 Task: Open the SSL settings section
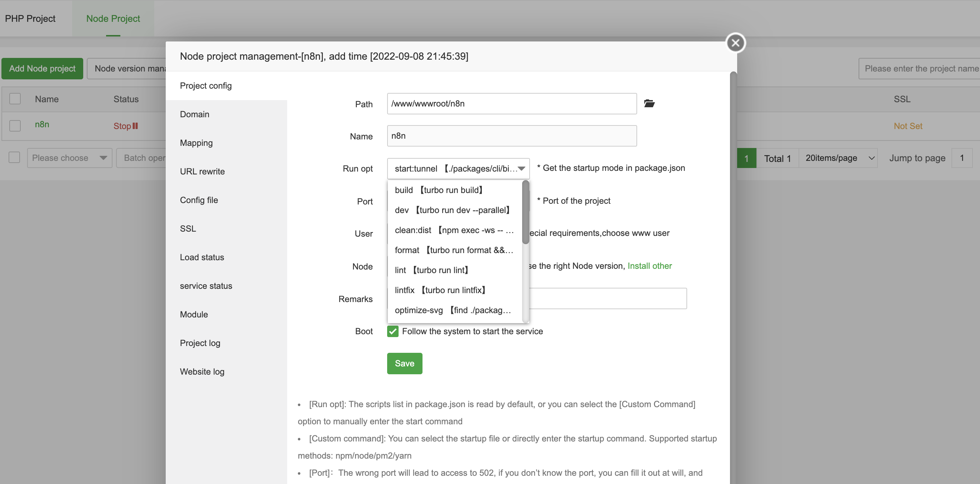pos(188,228)
